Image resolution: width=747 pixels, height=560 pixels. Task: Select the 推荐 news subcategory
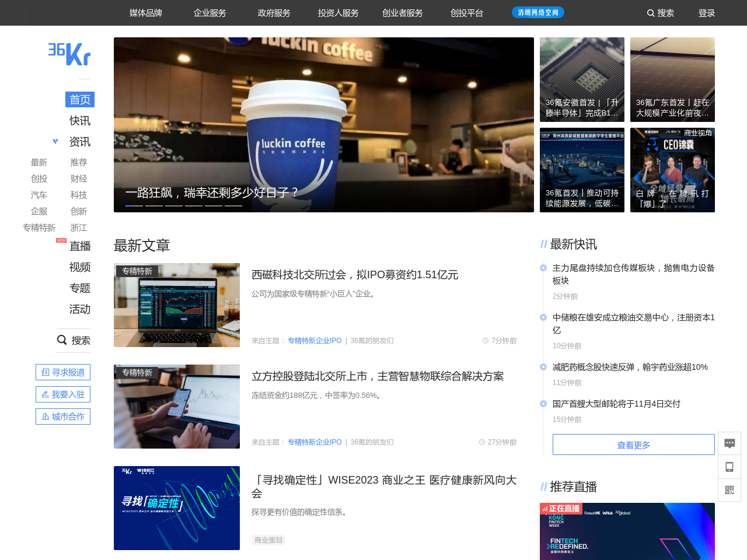(79, 162)
